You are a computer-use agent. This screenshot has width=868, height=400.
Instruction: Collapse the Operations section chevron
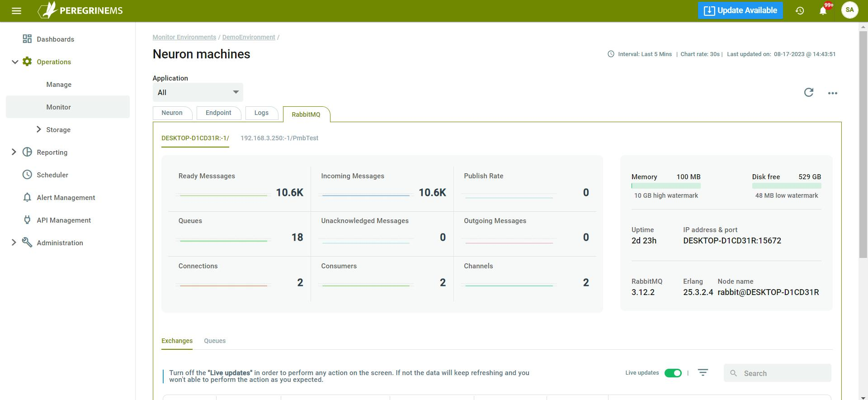coord(15,62)
